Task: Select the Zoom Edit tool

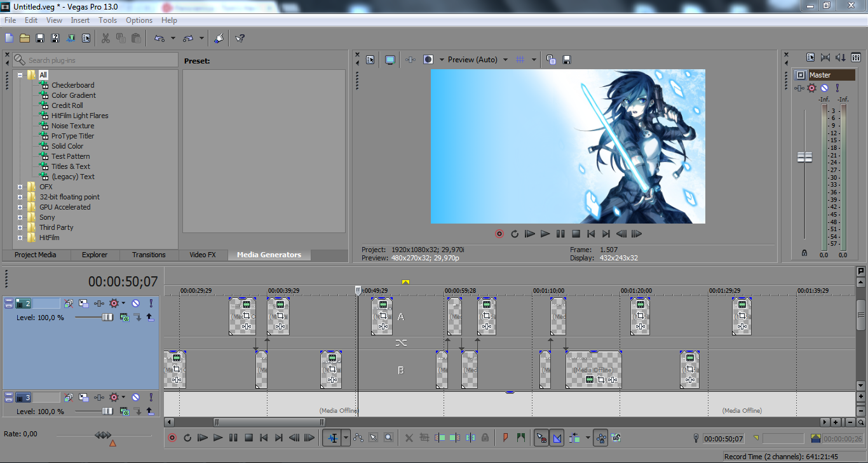Action: pos(388,438)
